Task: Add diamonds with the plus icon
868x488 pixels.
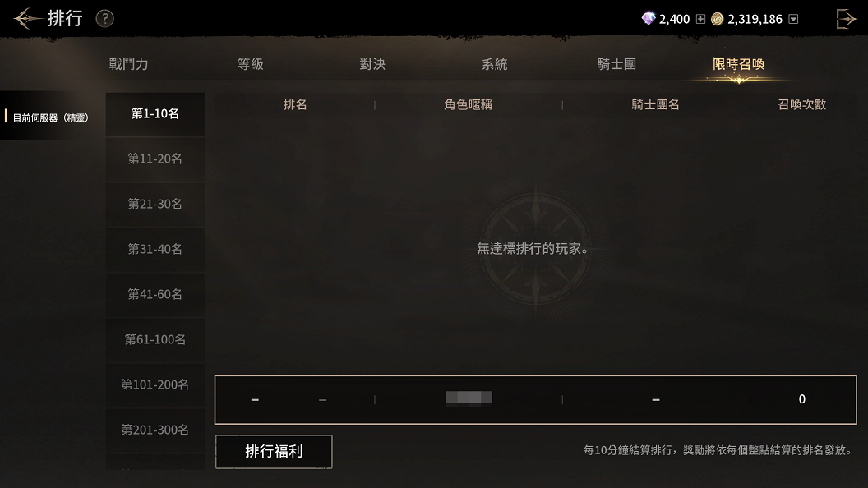Action: [700, 20]
